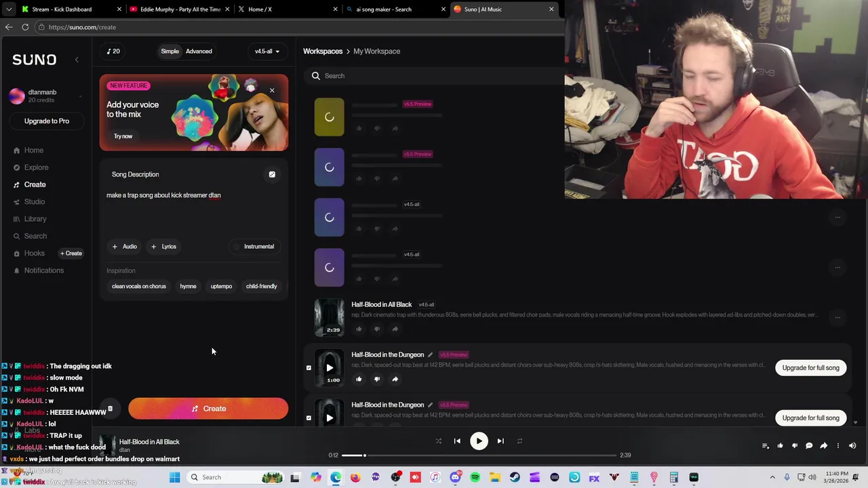868x488 pixels.
Task: Click the Song Description randomize icon
Action: [272, 174]
